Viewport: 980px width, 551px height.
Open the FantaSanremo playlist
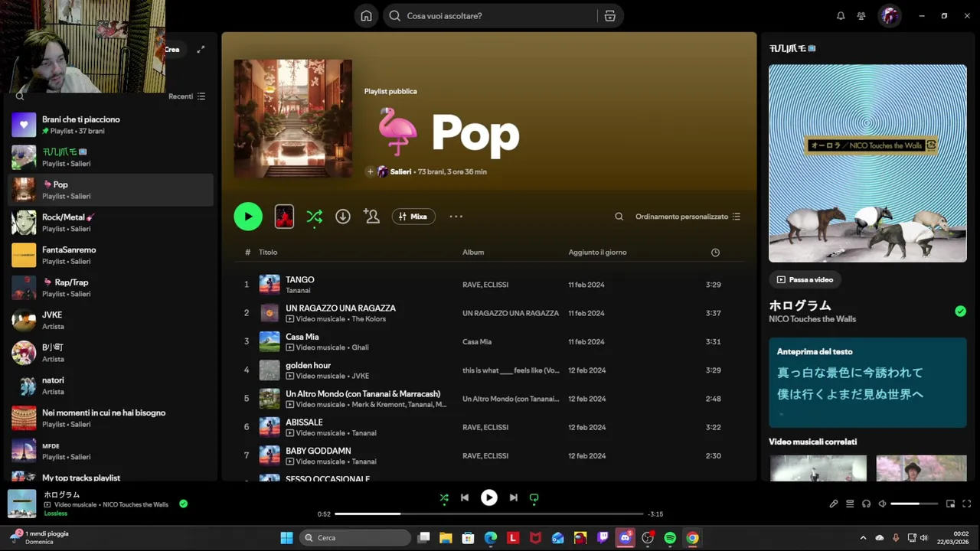[111, 255]
